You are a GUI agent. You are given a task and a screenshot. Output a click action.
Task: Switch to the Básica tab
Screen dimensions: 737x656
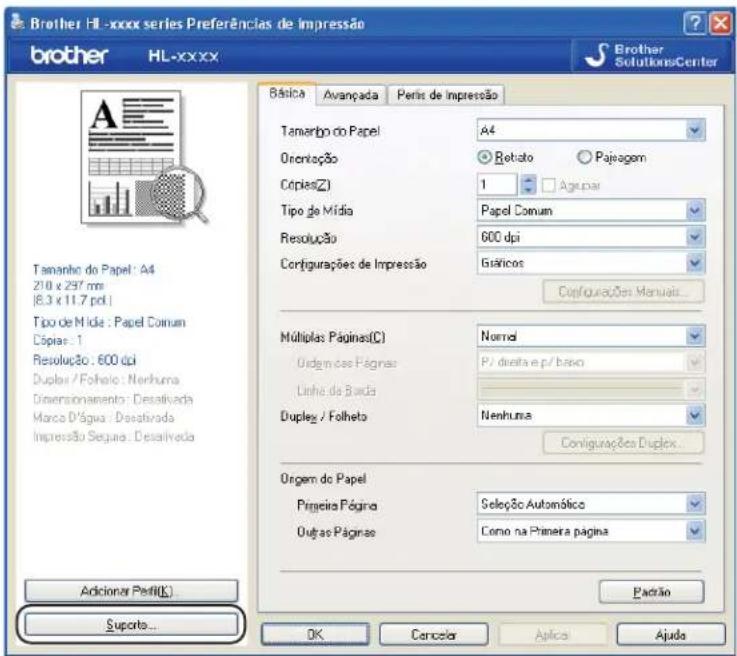[x=287, y=94]
